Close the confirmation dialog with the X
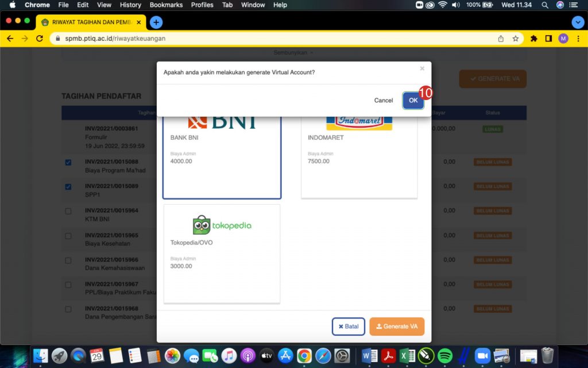 click(422, 68)
